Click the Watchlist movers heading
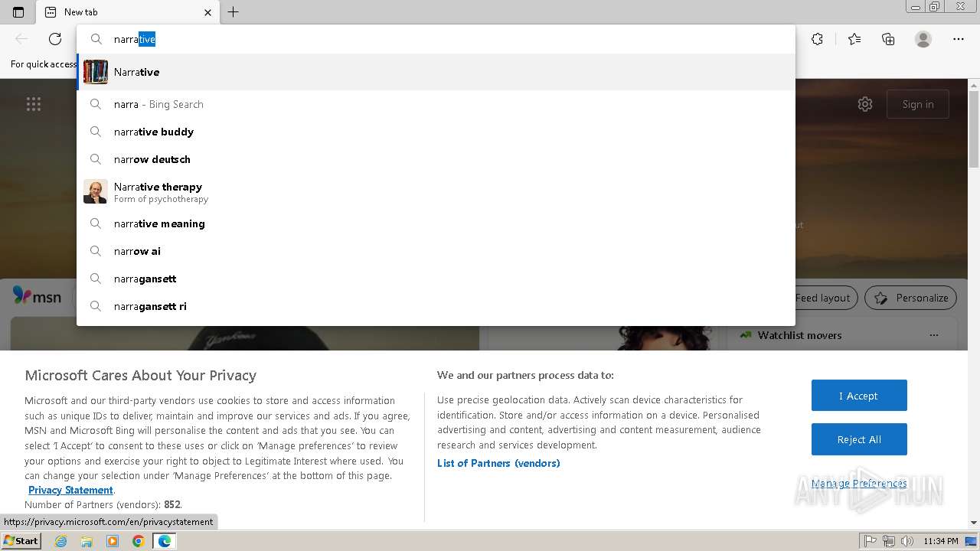Screen dimensions: 980x551 tap(799, 335)
